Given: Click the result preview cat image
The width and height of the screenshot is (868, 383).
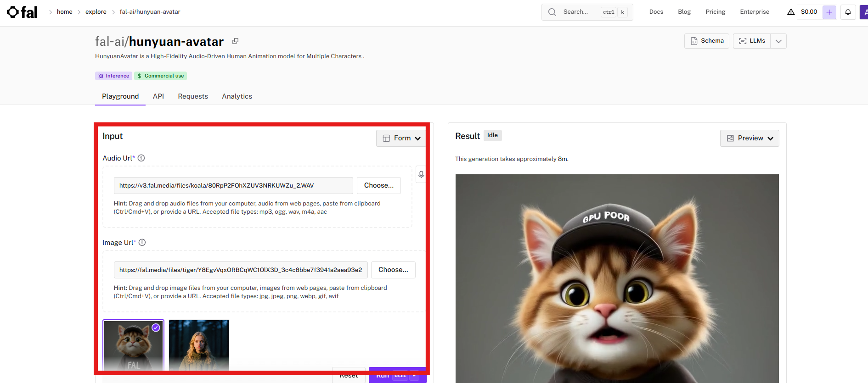Looking at the screenshot, I should point(617,278).
